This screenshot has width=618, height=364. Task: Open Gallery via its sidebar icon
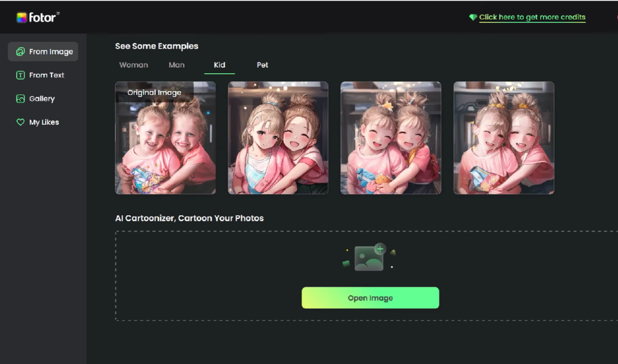point(21,98)
